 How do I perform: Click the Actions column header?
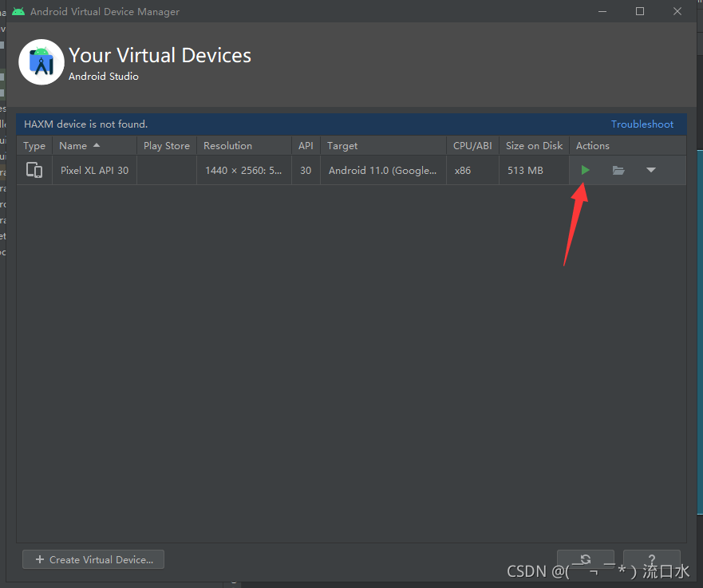coord(628,146)
